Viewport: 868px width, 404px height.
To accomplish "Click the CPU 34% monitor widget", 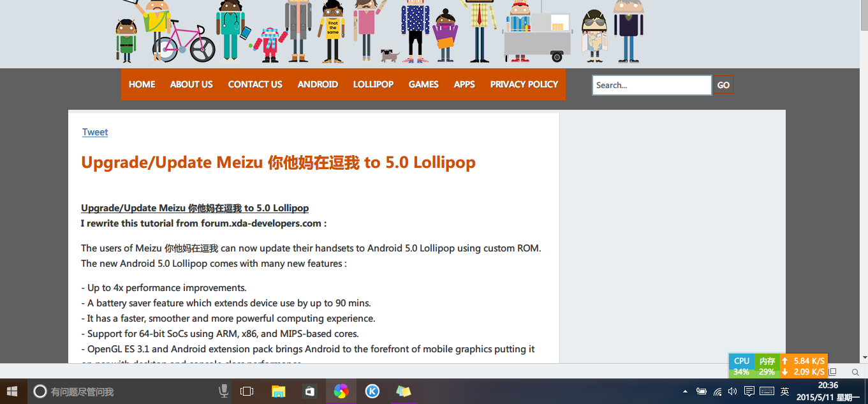I will [x=742, y=366].
